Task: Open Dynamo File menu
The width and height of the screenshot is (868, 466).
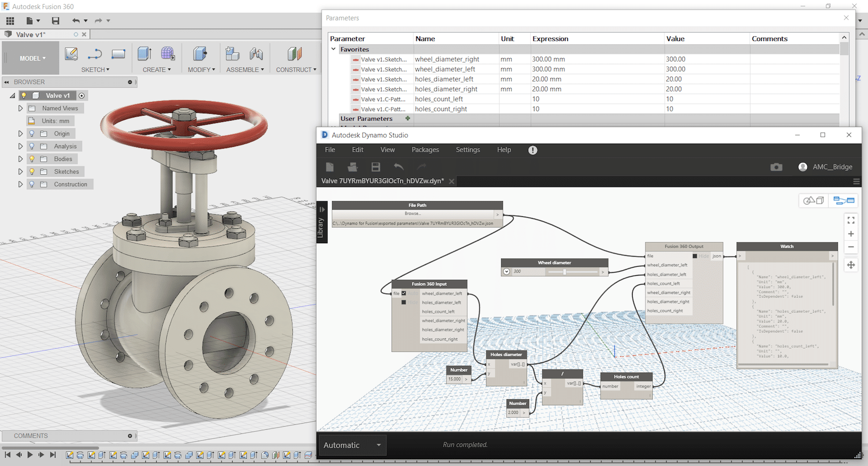Action: (x=330, y=150)
